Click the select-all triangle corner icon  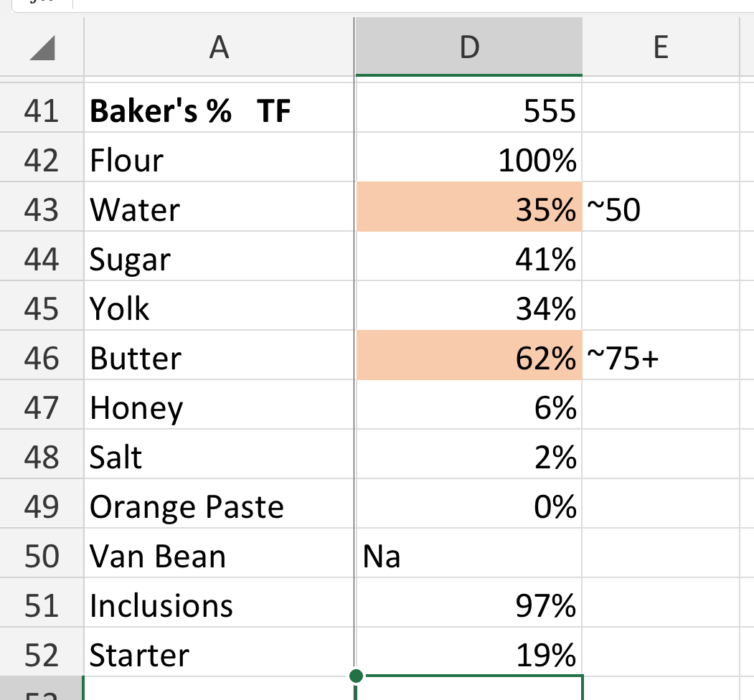(42, 47)
